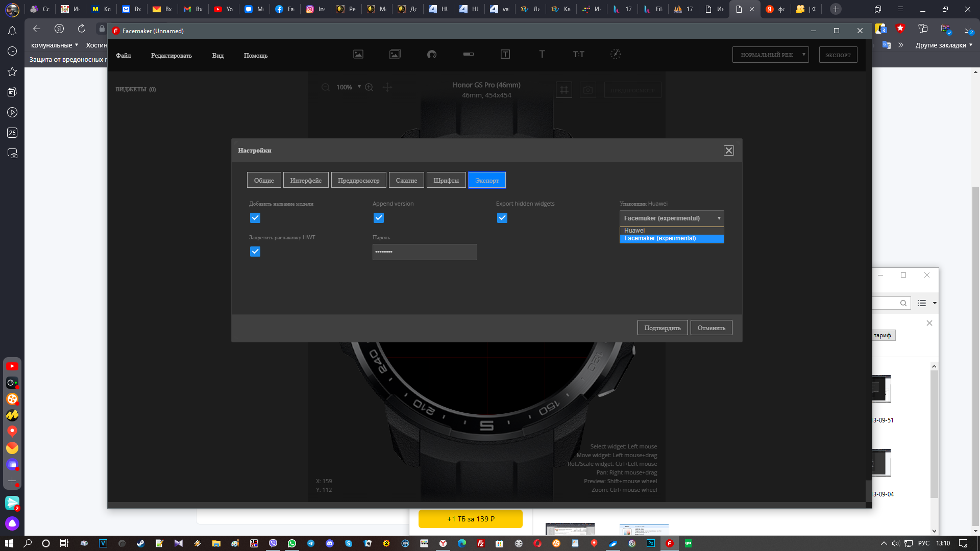Open the Windows Start menu
Screen dimensions: 980x551
pos(9,543)
